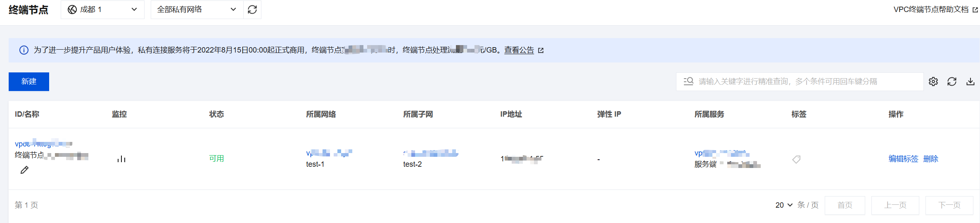Click the refresh icon beside the network dropdown
This screenshot has width=980, height=223.
pos(252,10)
